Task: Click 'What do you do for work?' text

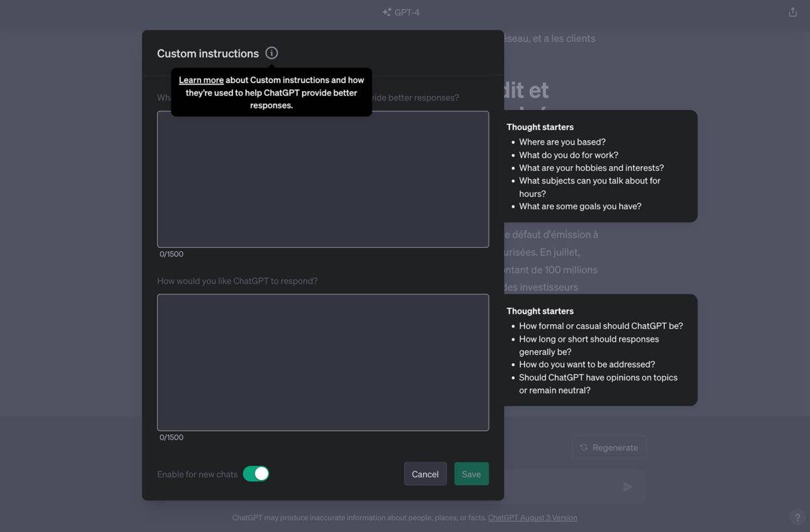Action: click(568, 155)
